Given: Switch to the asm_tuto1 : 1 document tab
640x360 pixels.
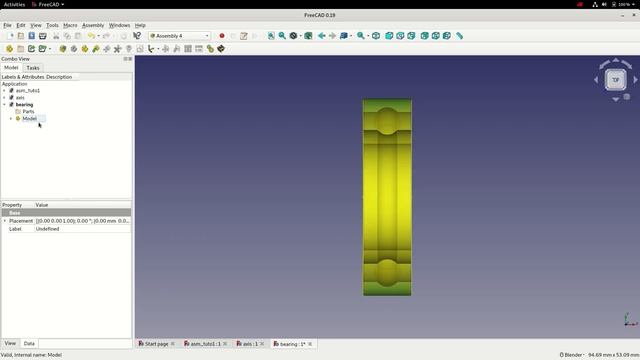Looking at the screenshot, I should (x=205, y=344).
